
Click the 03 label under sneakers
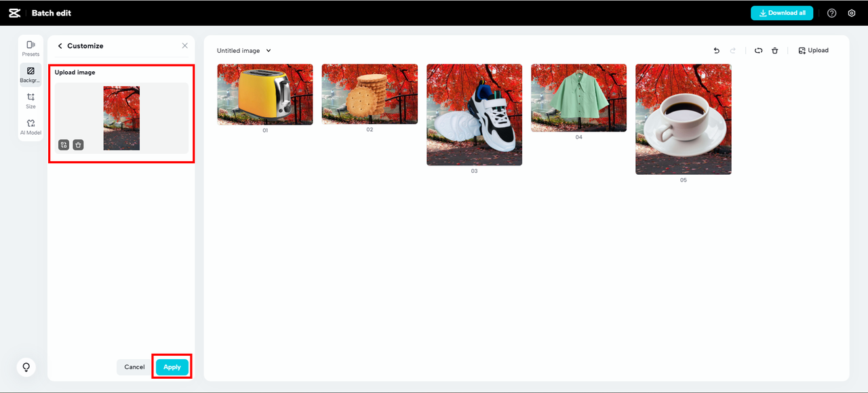point(474,171)
